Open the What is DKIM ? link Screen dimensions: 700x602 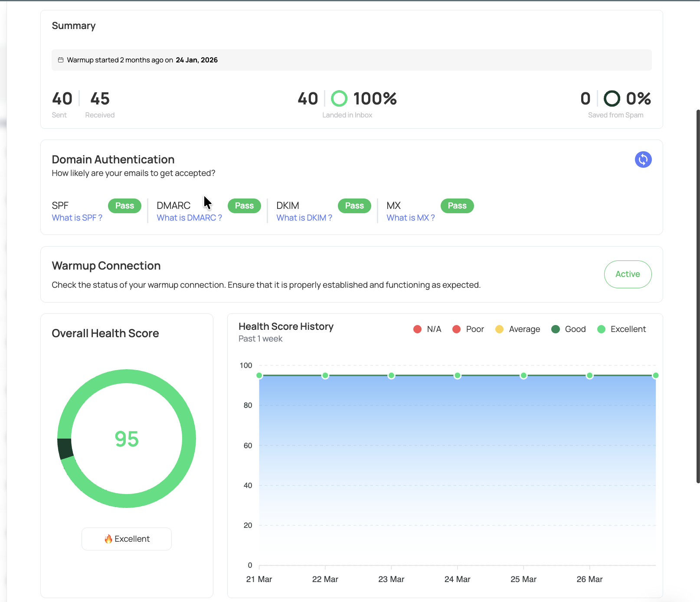pyautogui.click(x=304, y=218)
